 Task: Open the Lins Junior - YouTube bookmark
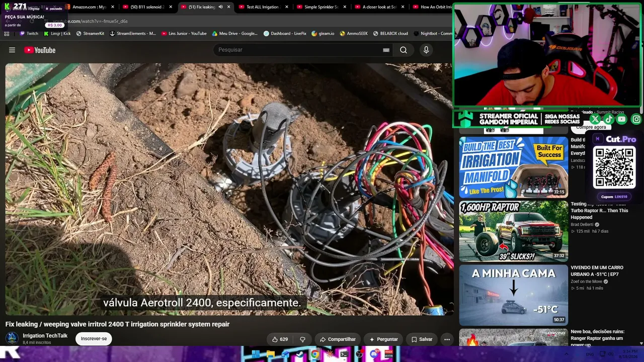pyautogui.click(x=184, y=34)
